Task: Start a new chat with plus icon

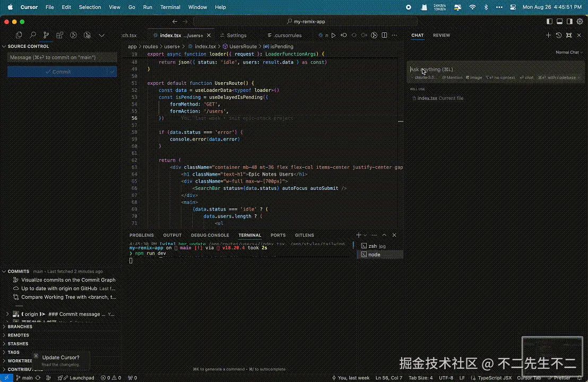Action: [x=548, y=35]
